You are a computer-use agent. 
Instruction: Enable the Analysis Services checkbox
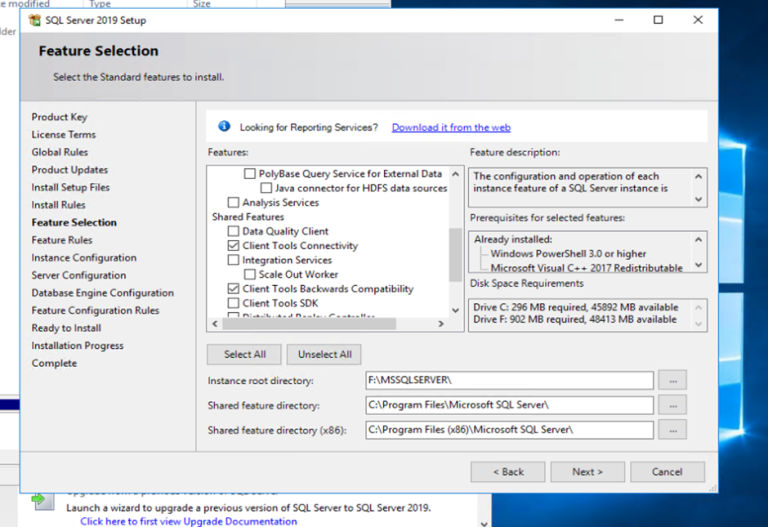[x=234, y=202]
